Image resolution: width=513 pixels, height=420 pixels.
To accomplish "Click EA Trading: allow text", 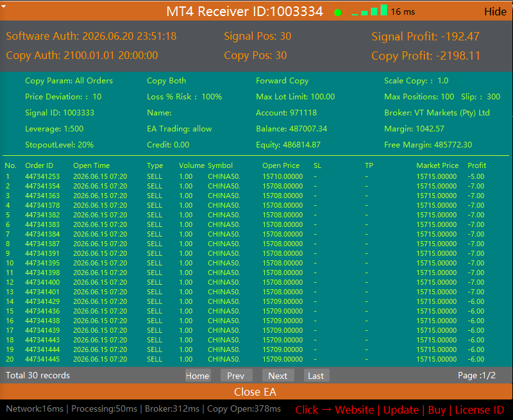I will [180, 129].
